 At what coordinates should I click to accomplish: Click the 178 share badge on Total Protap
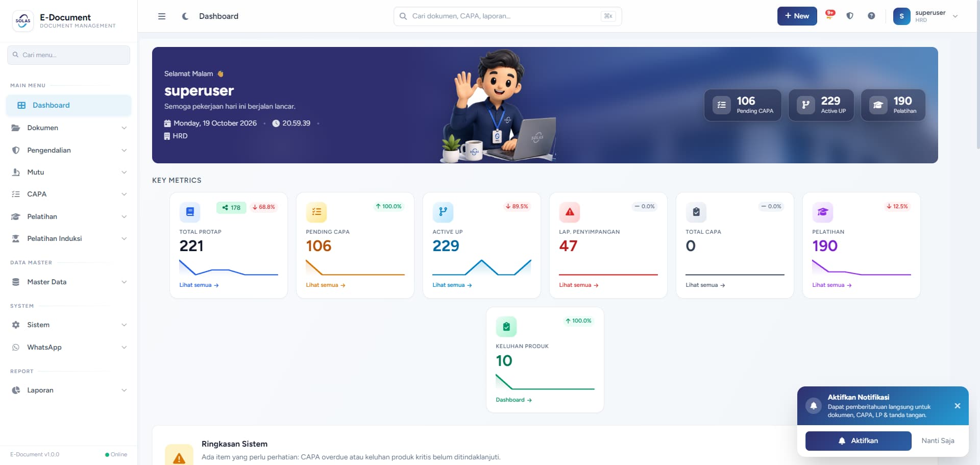tap(231, 207)
